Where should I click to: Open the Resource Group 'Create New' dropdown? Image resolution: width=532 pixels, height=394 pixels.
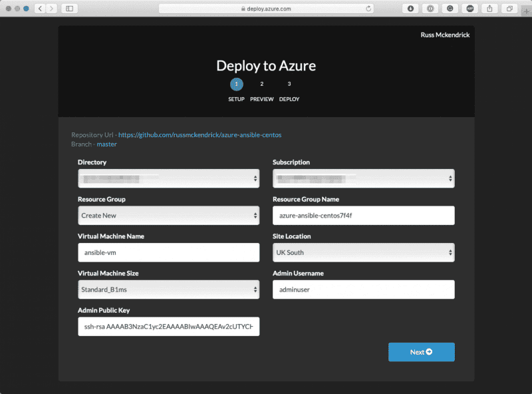point(168,216)
